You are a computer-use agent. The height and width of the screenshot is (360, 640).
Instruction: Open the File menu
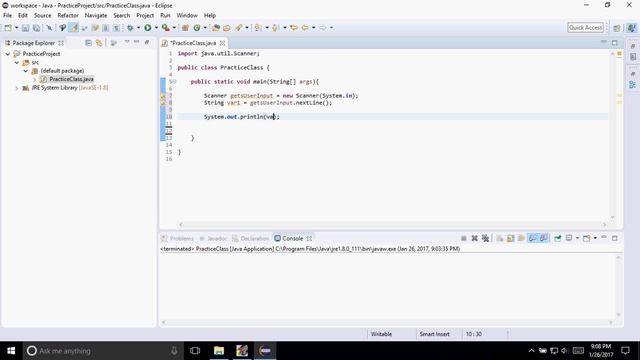[x=7, y=16]
